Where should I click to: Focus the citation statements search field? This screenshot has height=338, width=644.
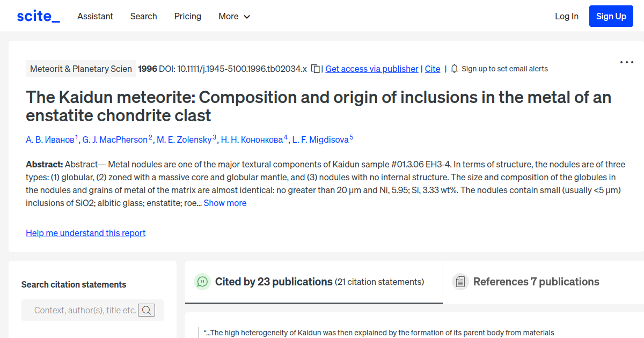[85, 310]
